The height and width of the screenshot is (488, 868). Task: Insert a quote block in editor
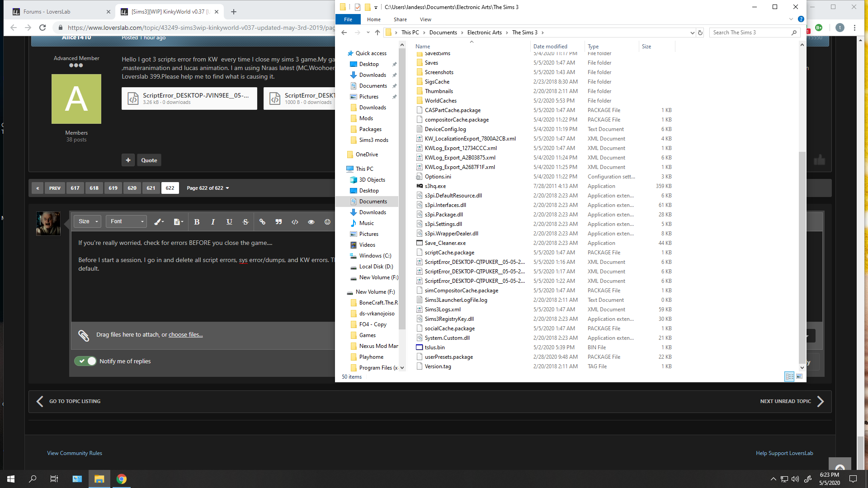pyautogui.click(x=278, y=222)
